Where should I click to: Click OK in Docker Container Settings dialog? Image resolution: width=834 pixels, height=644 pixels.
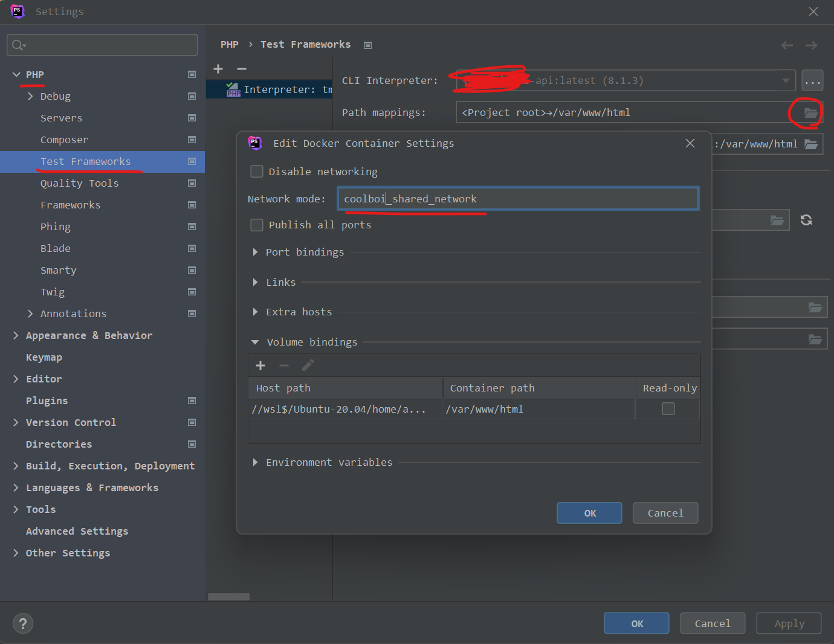click(589, 513)
